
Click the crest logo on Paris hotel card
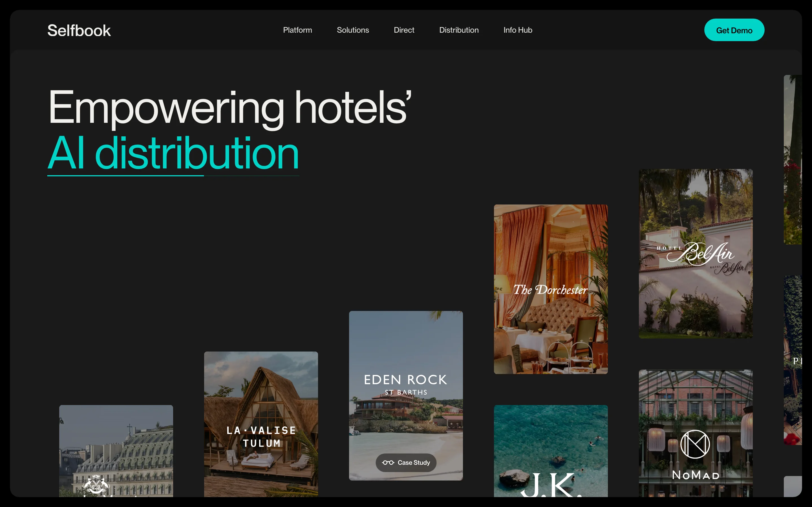tap(96, 484)
